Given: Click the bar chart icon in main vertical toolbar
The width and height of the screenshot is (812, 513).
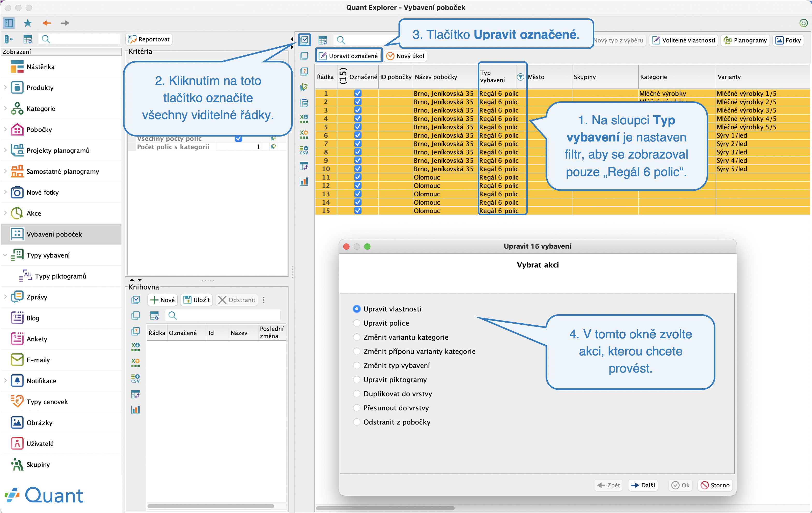Looking at the screenshot, I should coord(304,181).
